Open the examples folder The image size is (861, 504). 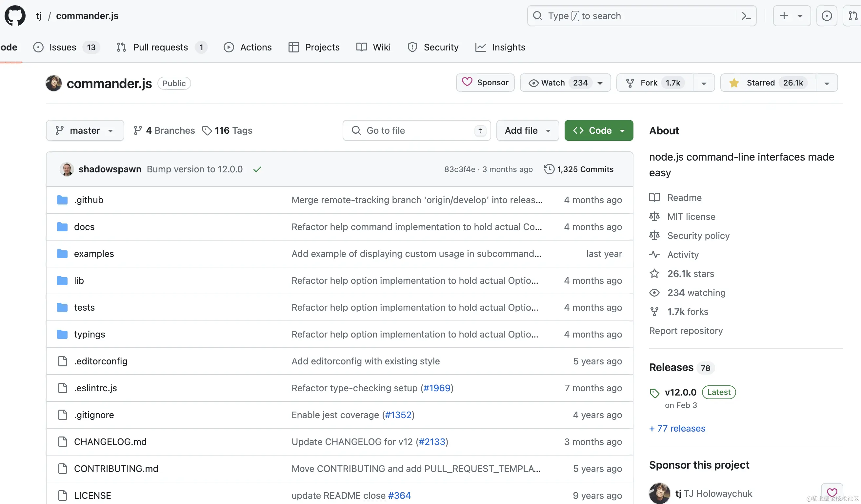click(x=94, y=254)
